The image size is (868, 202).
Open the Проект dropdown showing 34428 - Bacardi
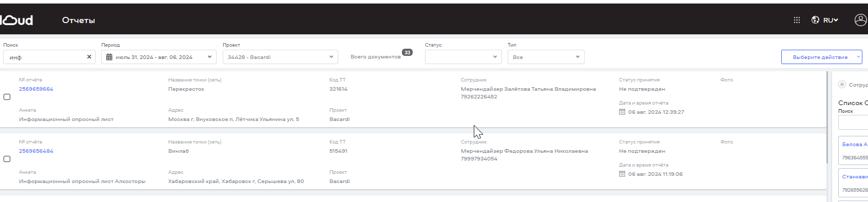[280, 57]
